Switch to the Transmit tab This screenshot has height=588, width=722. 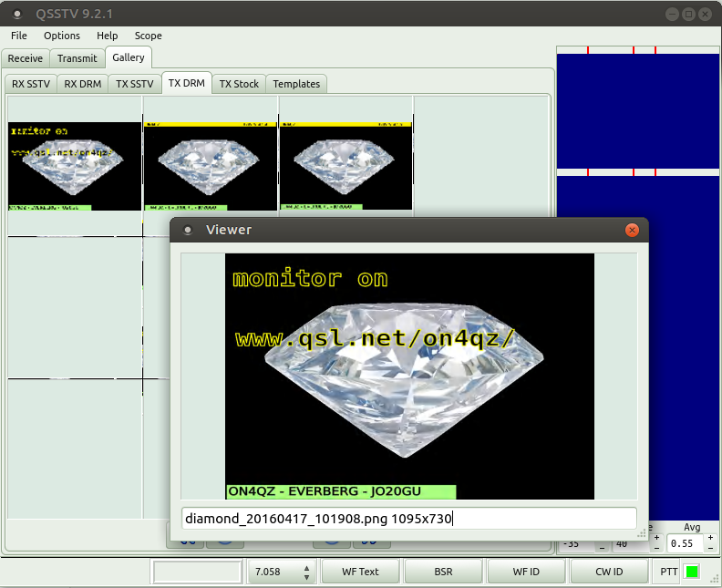(77, 58)
